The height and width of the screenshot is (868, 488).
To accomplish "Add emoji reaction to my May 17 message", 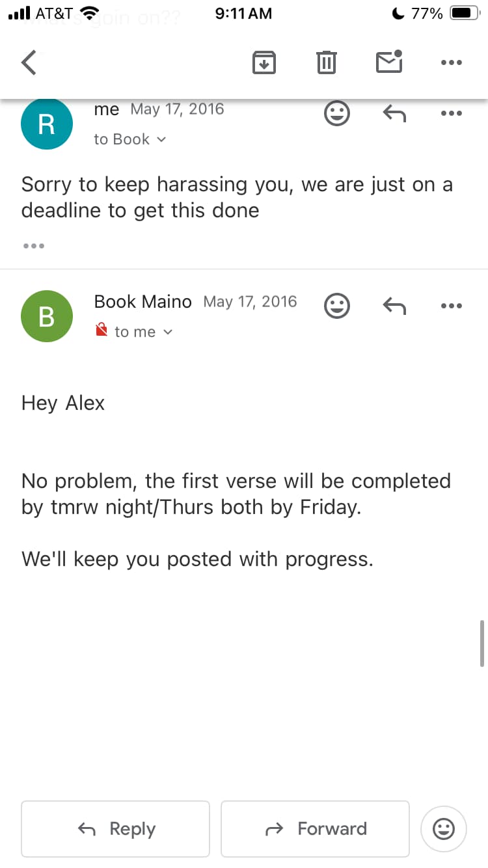I will (x=336, y=114).
